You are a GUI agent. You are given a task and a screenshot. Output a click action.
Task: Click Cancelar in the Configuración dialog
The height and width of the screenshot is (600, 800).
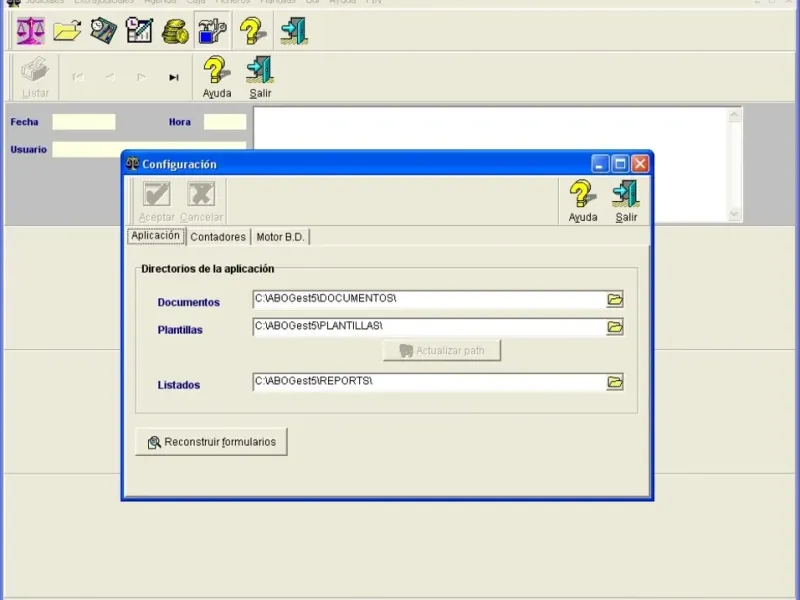point(201,202)
